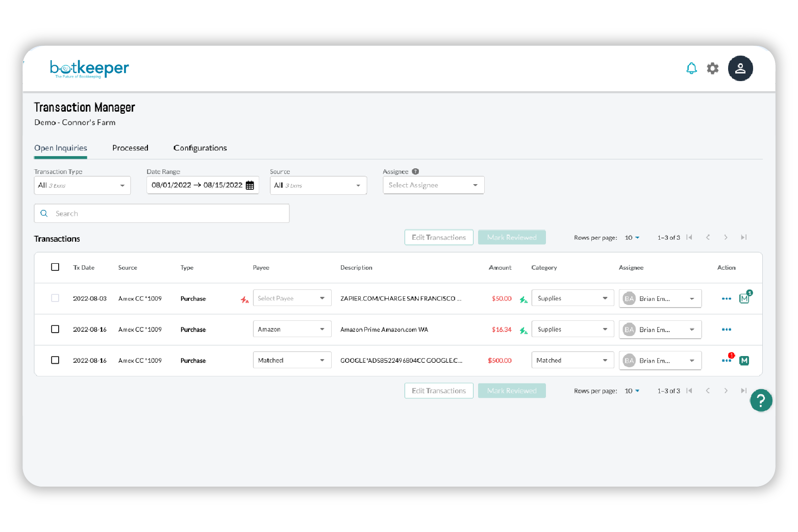This screenshot has height=532, width=798.
Task: Click the Mark Reviewed button
Action: point(512,237)
